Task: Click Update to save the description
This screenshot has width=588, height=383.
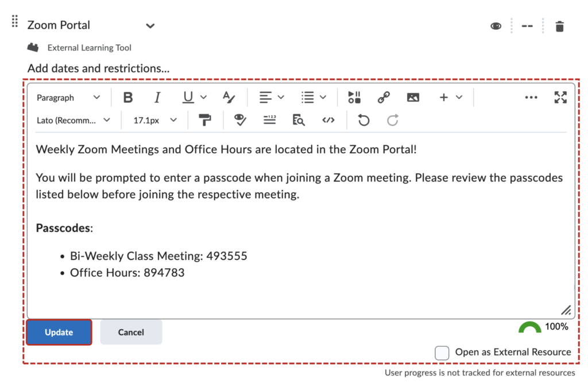Action: (58, 332)
